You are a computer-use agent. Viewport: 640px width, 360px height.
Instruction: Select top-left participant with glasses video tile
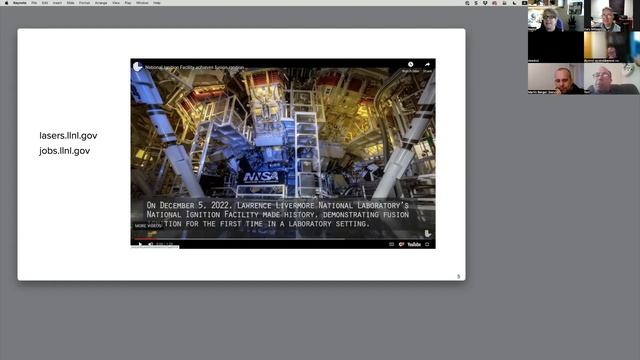(556, 16)
